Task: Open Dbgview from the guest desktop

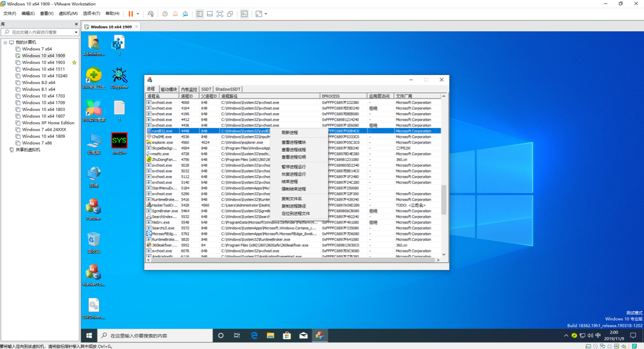Action: (119, 78)
